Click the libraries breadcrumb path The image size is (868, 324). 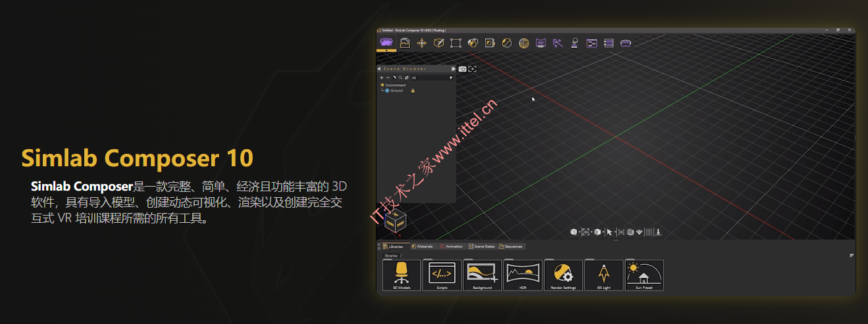point(392,255)
